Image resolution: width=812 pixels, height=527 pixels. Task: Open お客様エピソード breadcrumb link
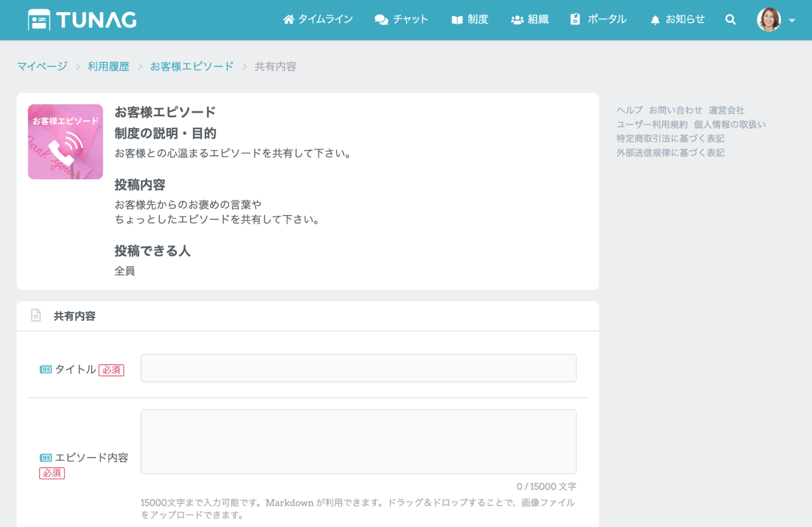[x=192, y=67]
